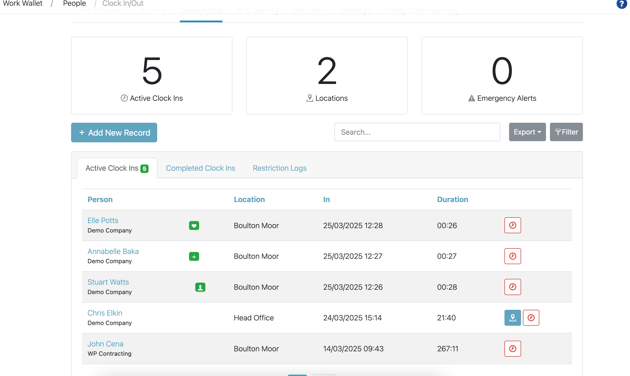This screenshot has width=630, height=376.
Task: Clock out John Cena with red icon
Action: pos(512,349)
